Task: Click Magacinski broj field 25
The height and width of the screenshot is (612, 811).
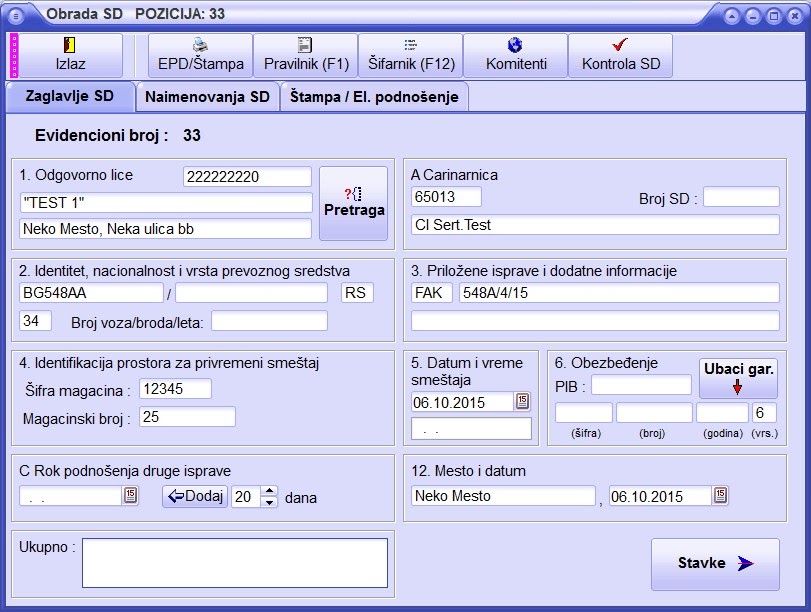Action: tap(187, 416)
